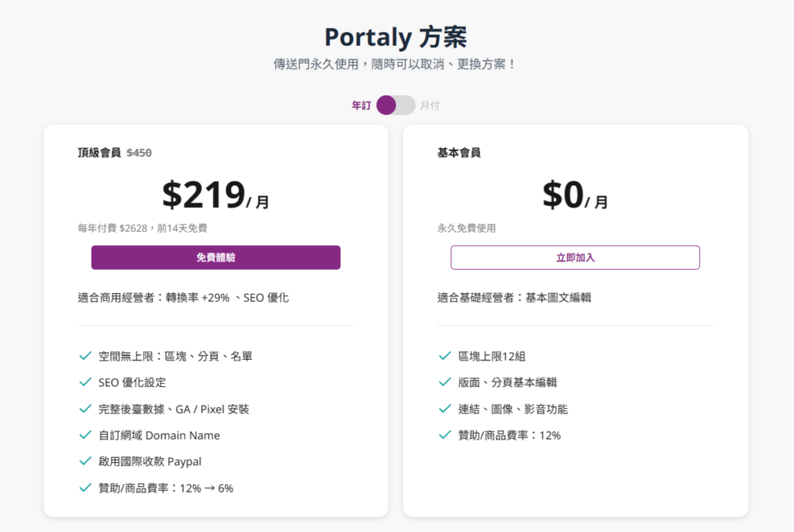The image size is (794, 532).
Task: Click checkmark beside 完整後臺數據
Action: pyautogui.click(x=85, y=409)
